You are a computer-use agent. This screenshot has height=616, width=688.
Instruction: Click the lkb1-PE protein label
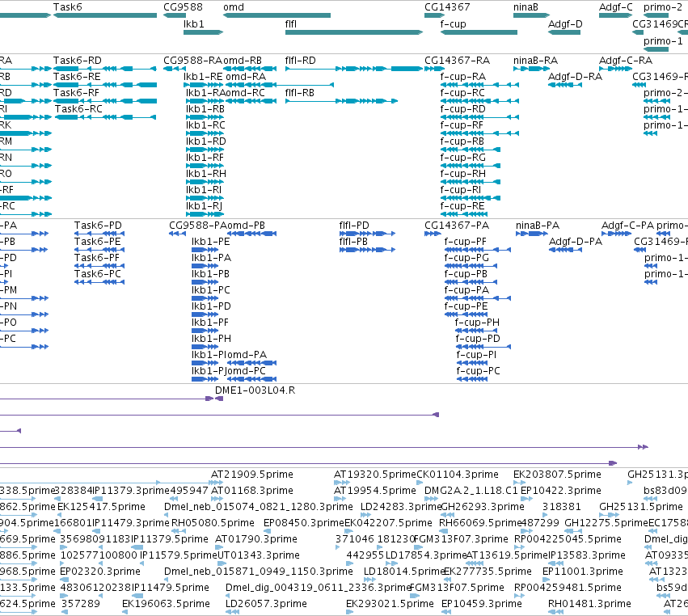point(211,242)
